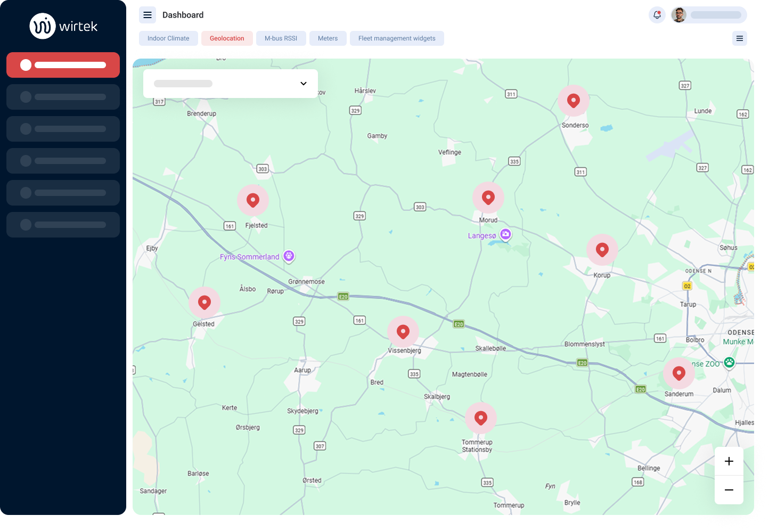This screenshot has width=769, height=532.
Task: Select the map marker near Morud
Action: pos(488,197)
